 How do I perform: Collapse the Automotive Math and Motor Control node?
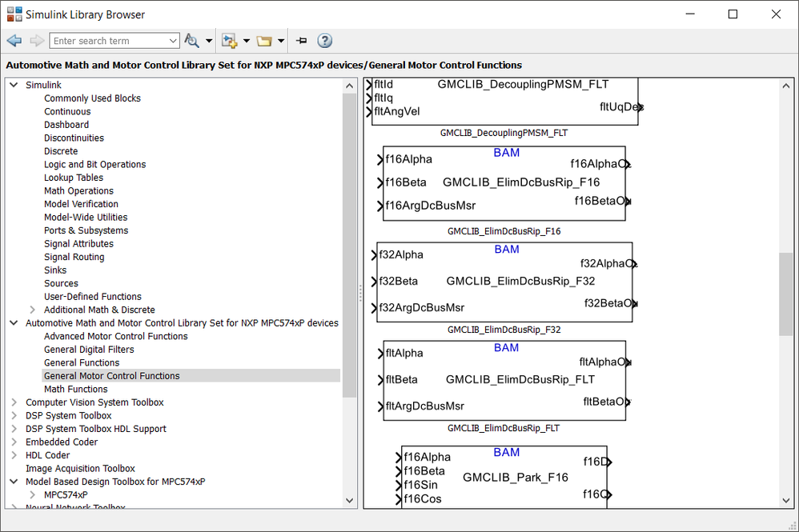tap(14, 322)
